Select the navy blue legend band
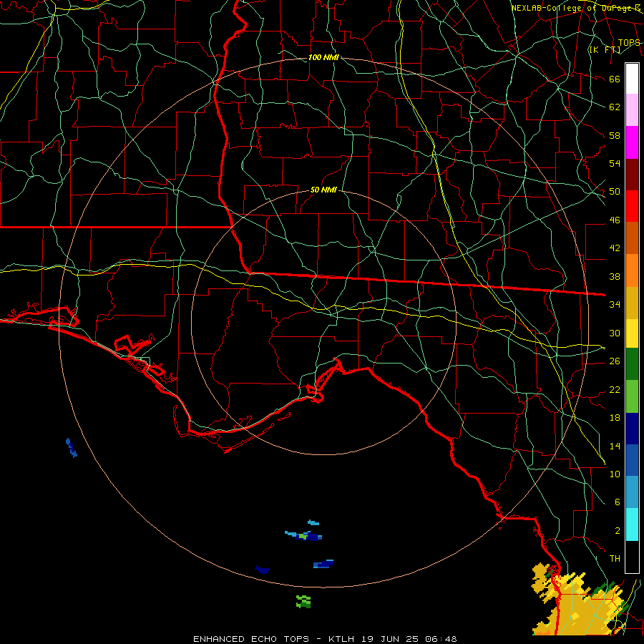This screenshot has width=644, height=644. pyautogui.click(x=632, y=429)
